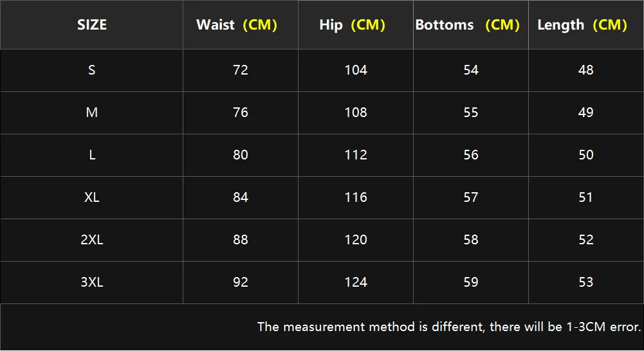Select the 3XL size row label
Screen dimensions: 644x351
pyautogui.click(x=92, y=282)
